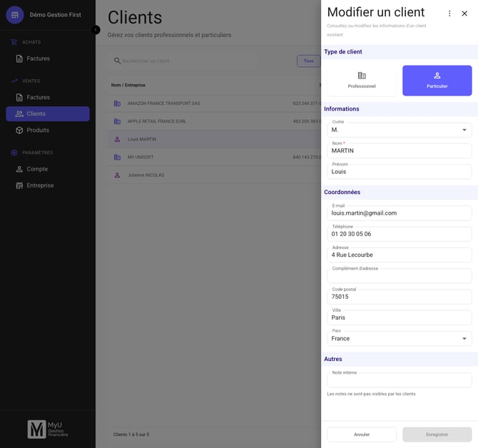Click the Clients people icon in sidebar
This screenshot has height=448, width=478.
point(19,114)
